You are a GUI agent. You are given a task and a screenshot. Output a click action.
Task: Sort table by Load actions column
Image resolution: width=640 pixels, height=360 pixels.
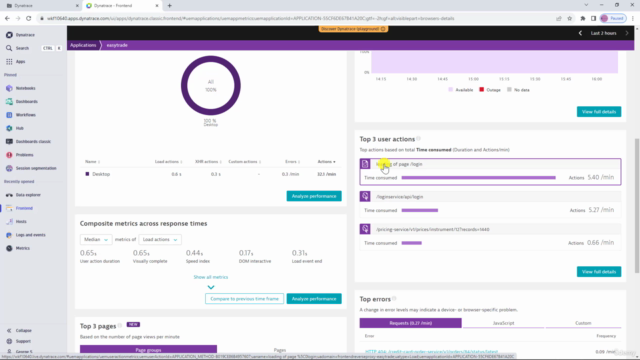click(168, 162)
